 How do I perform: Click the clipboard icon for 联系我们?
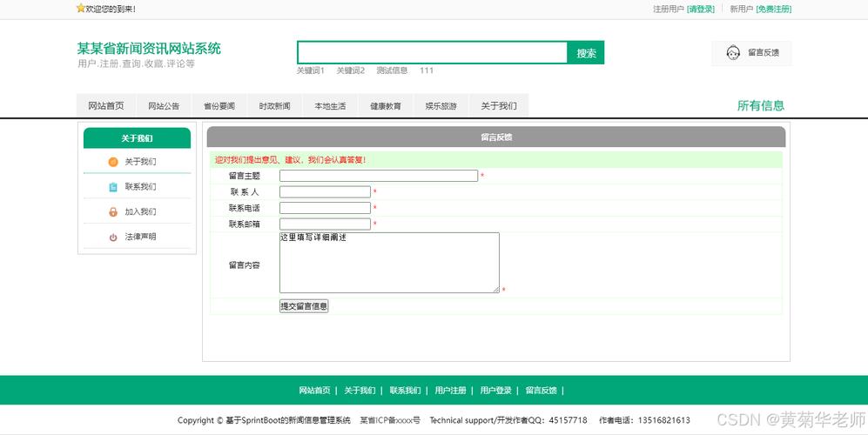[x=113, y=187]
